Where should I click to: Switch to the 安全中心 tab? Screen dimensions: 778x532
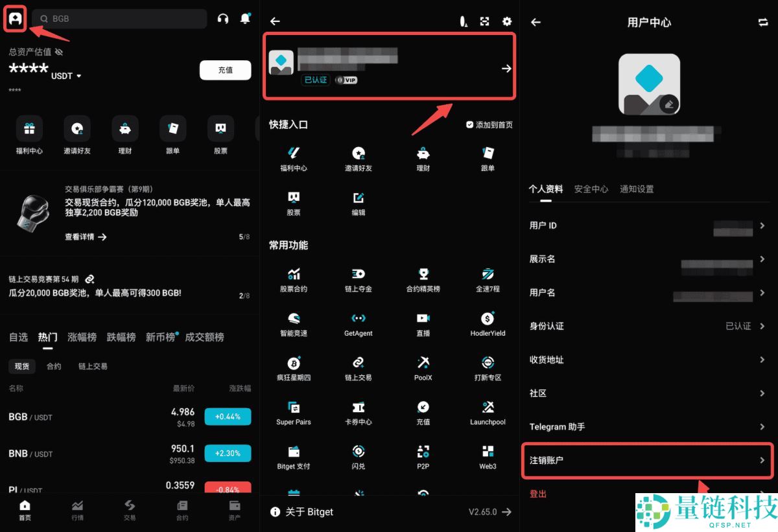point(591,189)
